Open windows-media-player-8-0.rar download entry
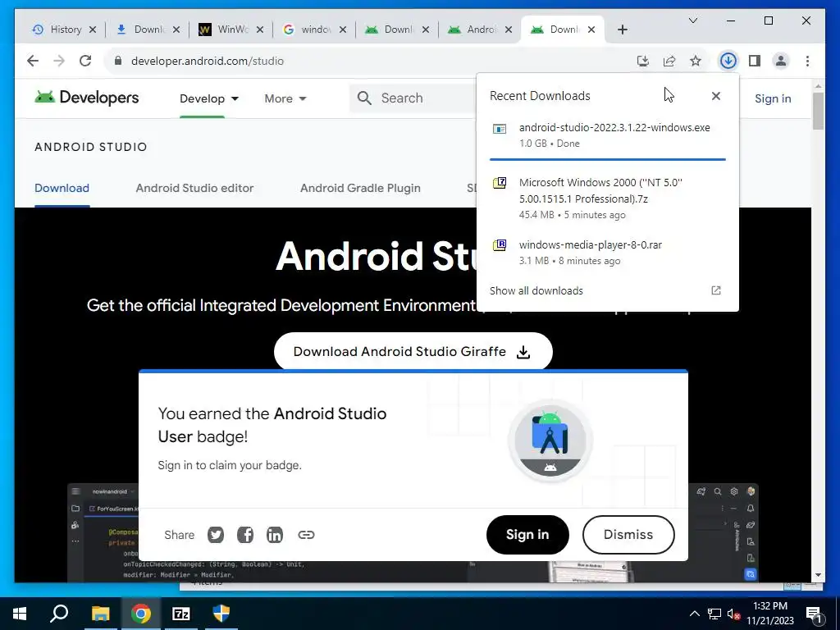This screenshot has width=840, height=630. (608, 253)
